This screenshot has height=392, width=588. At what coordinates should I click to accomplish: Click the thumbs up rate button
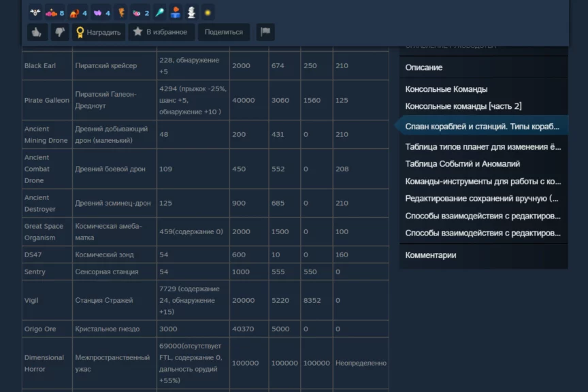click(37, 32)
